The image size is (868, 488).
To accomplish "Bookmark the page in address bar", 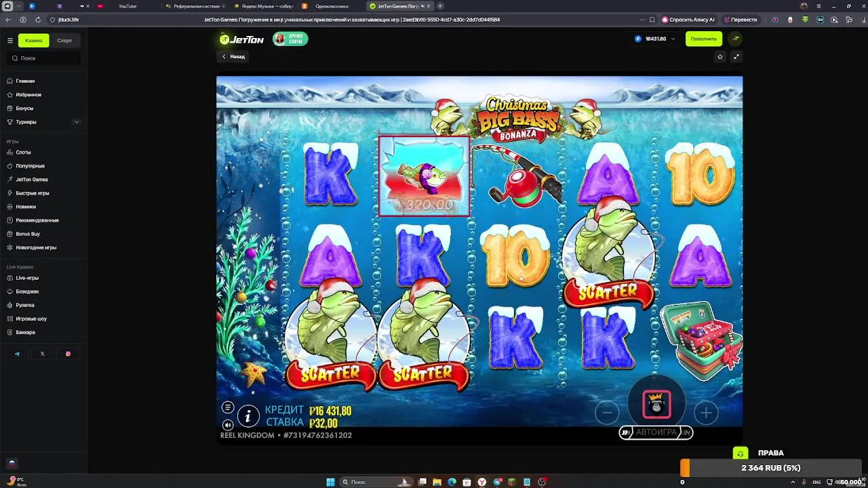I will (x=652, y=20).
